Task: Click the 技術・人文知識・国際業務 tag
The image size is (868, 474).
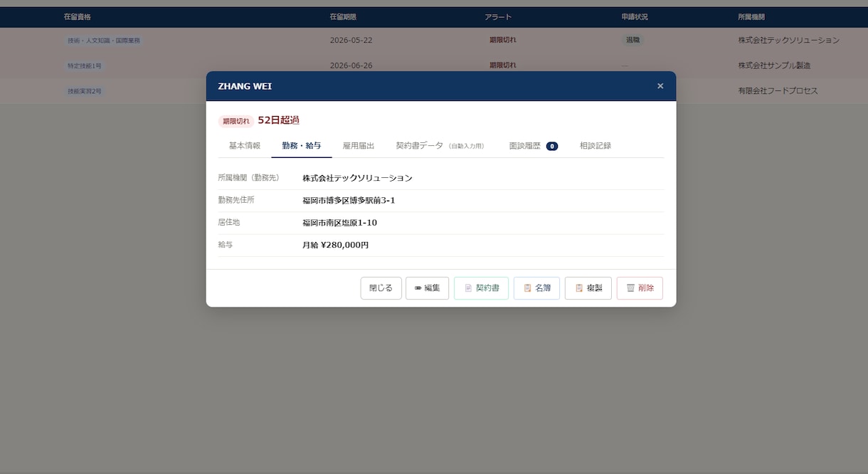Action: (104, 41)
